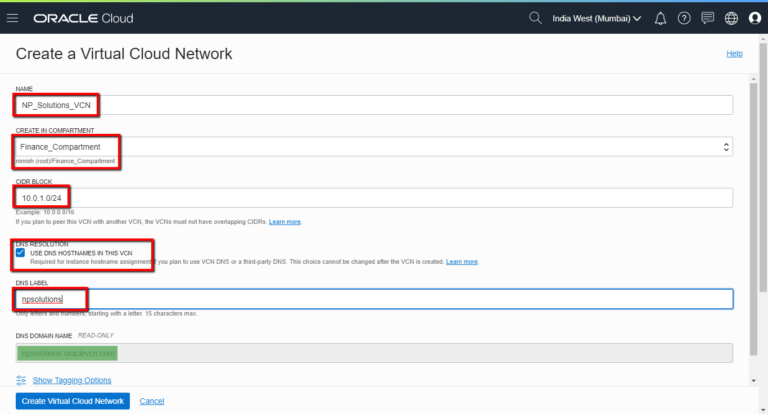Click the tagging options sliders icon
This screenshot has height=414, width=768.
[x=21, y=380]
